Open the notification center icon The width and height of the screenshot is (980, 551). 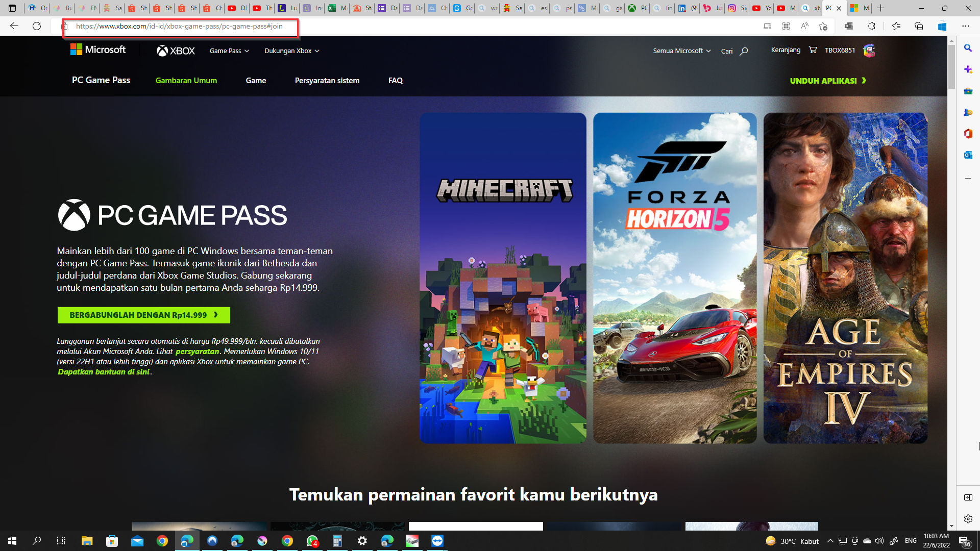point(964,541)
